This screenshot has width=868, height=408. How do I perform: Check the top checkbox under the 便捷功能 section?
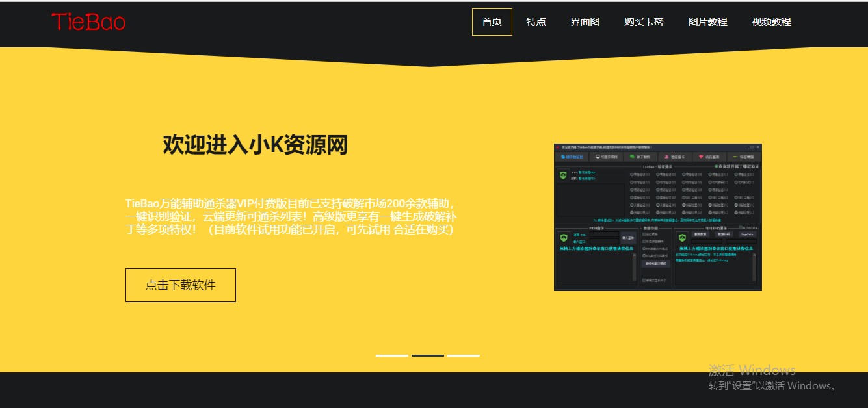(x=643, y=235)
